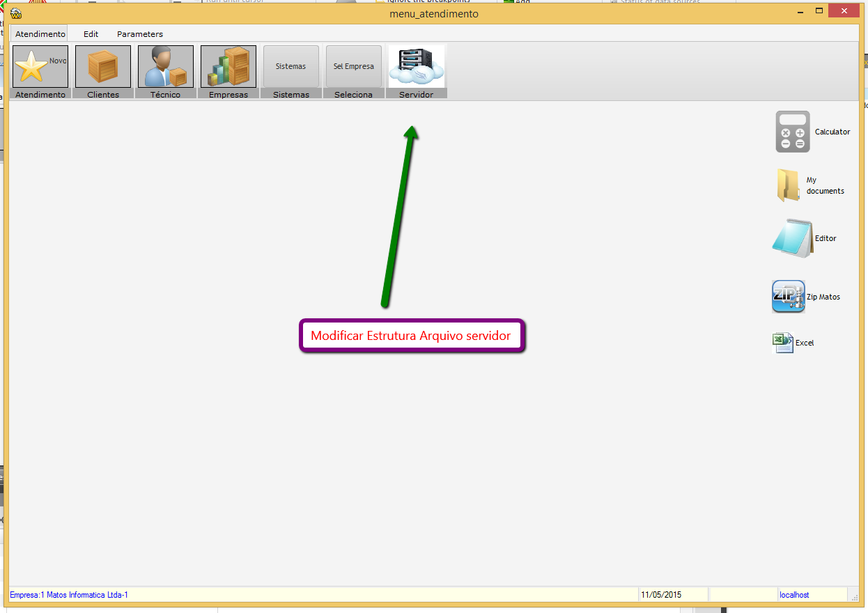Open the Parameters menu

pos(139,33)
